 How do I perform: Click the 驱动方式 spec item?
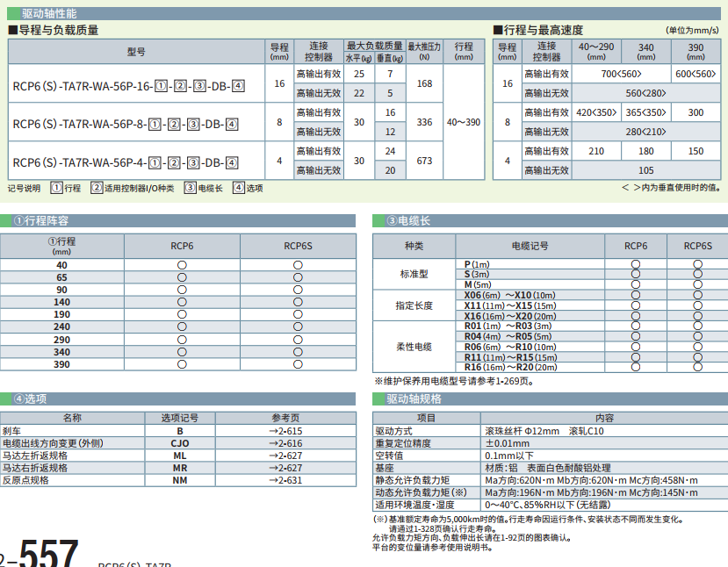click(393, 431)
